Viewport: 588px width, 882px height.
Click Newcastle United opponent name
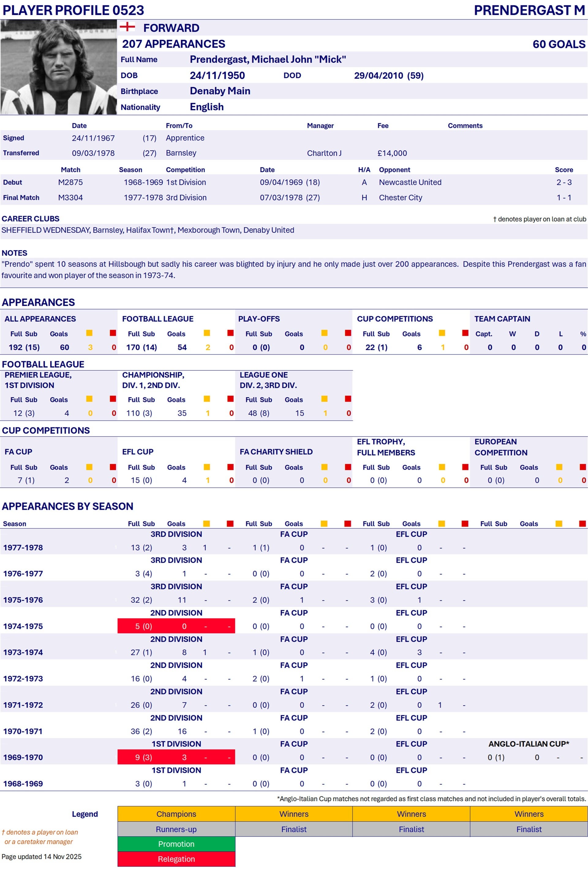[x=410, y=182]
